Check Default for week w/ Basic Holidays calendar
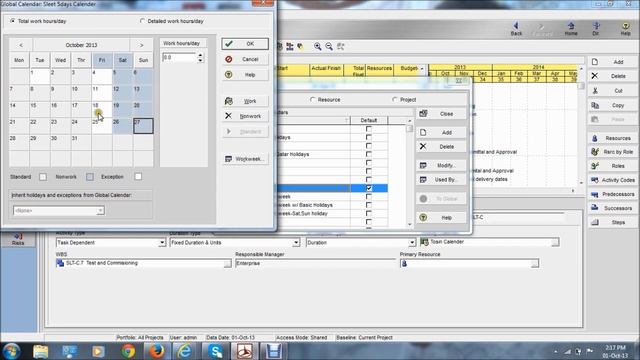The height and width of the screenshot is (360, 640). (x=369, y=205)
